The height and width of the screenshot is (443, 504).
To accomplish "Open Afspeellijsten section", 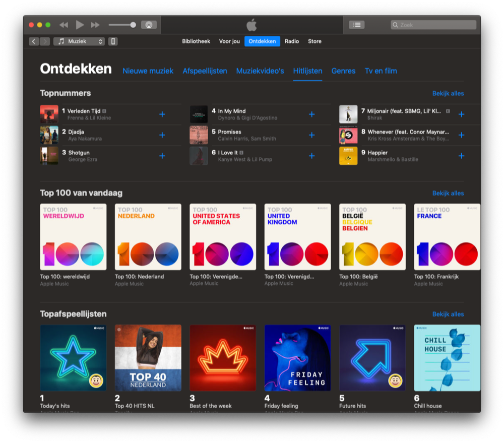I will point(205,71).
